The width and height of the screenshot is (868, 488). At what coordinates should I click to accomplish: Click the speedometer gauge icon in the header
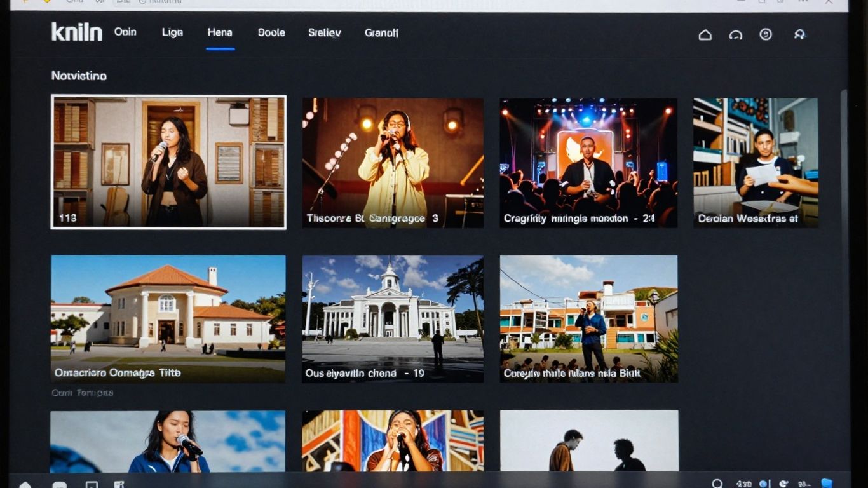[x=736, y=35]
